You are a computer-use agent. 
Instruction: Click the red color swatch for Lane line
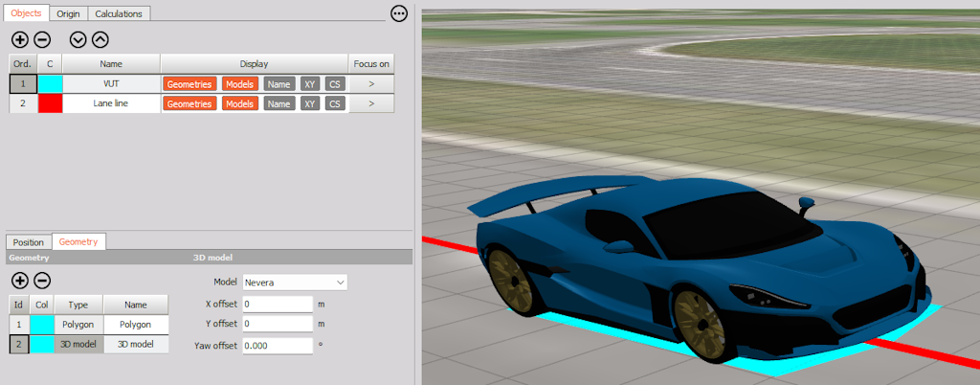coord(50,103)
